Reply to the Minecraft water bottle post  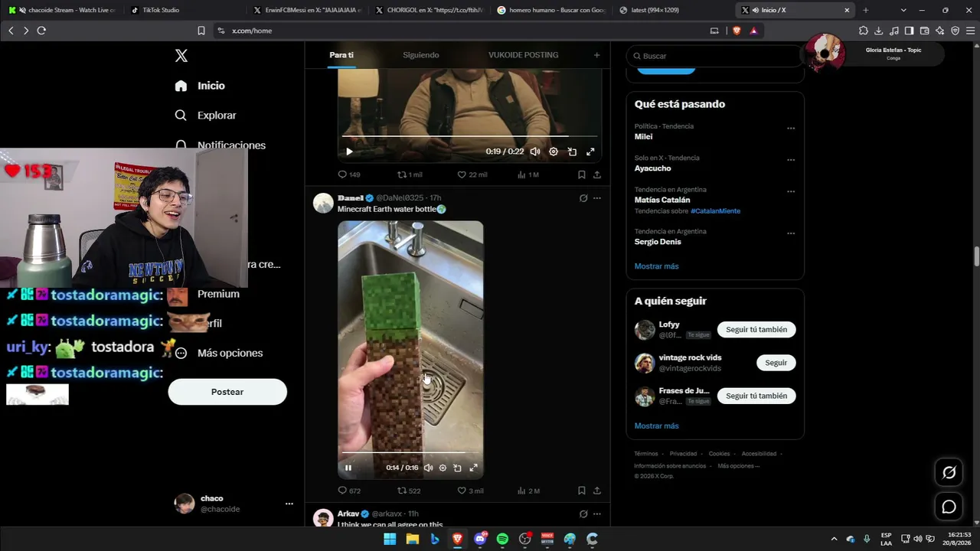[349, 491]
